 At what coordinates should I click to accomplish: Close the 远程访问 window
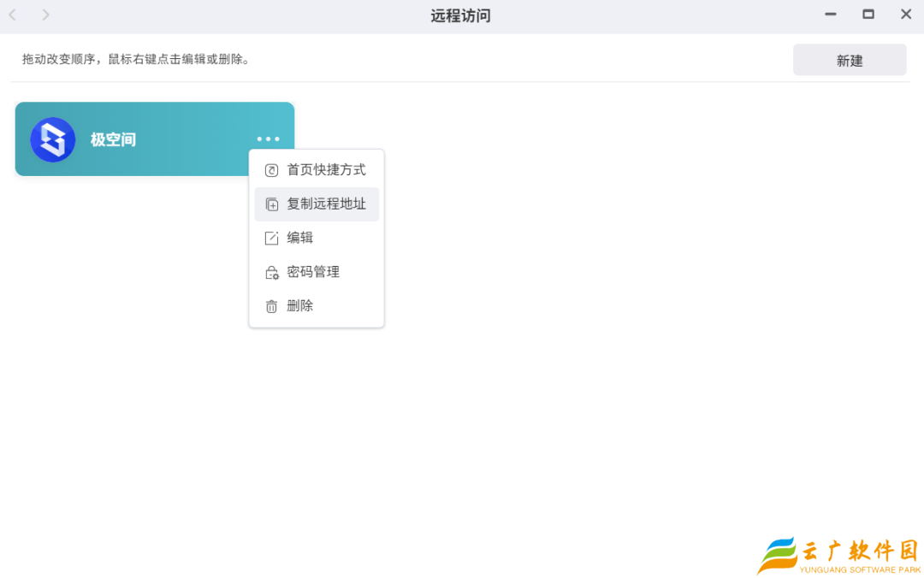click(906, 15)
